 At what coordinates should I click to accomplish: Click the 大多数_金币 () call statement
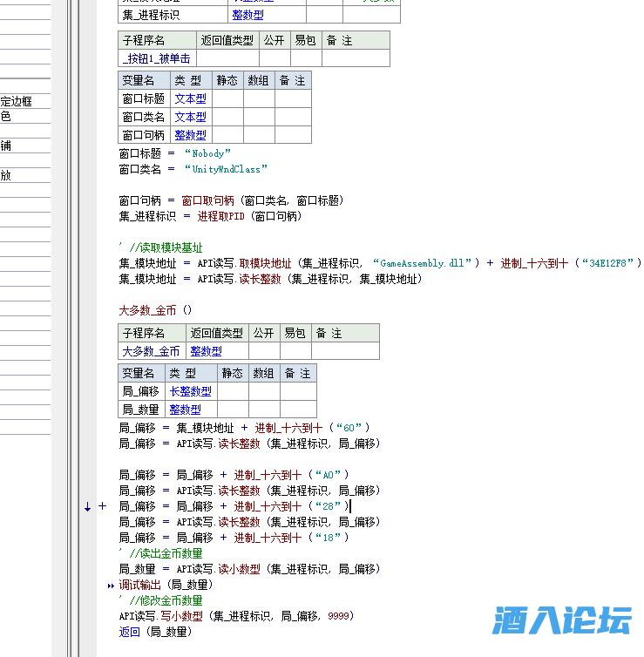[155, 310]
